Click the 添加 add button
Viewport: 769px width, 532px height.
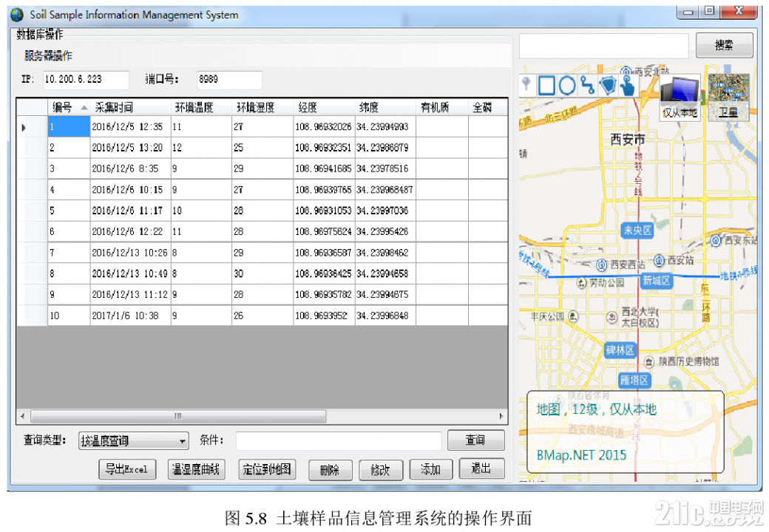[x=430, y=469]
